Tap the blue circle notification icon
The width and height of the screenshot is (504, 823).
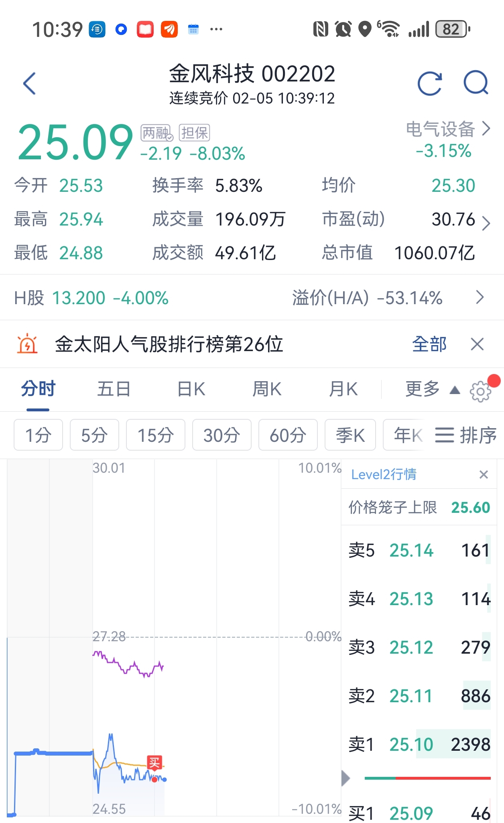pos(121,29)
